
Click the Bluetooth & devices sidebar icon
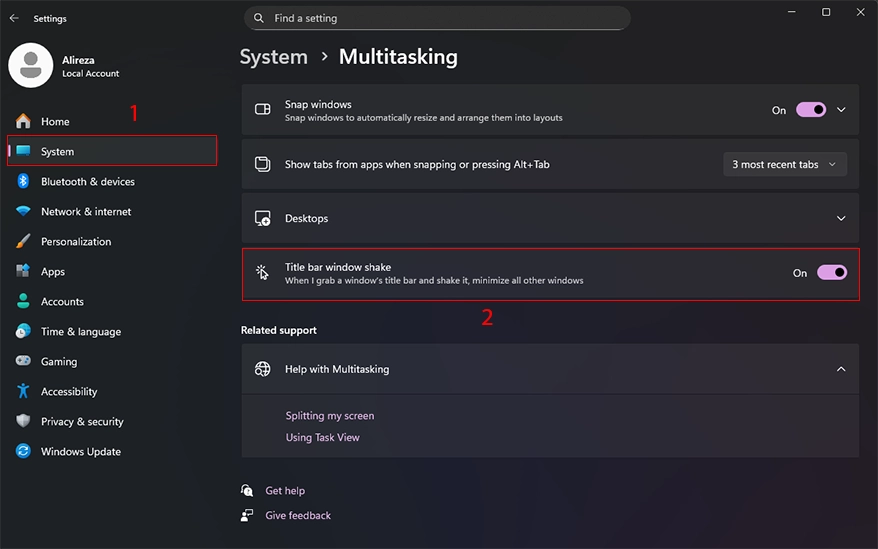tap(23, 181)
